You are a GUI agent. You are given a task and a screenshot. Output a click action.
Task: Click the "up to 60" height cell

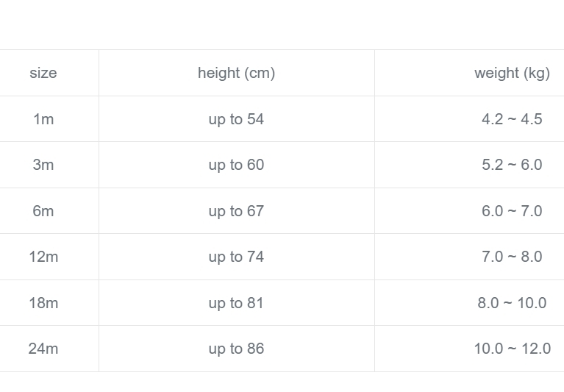236,165
